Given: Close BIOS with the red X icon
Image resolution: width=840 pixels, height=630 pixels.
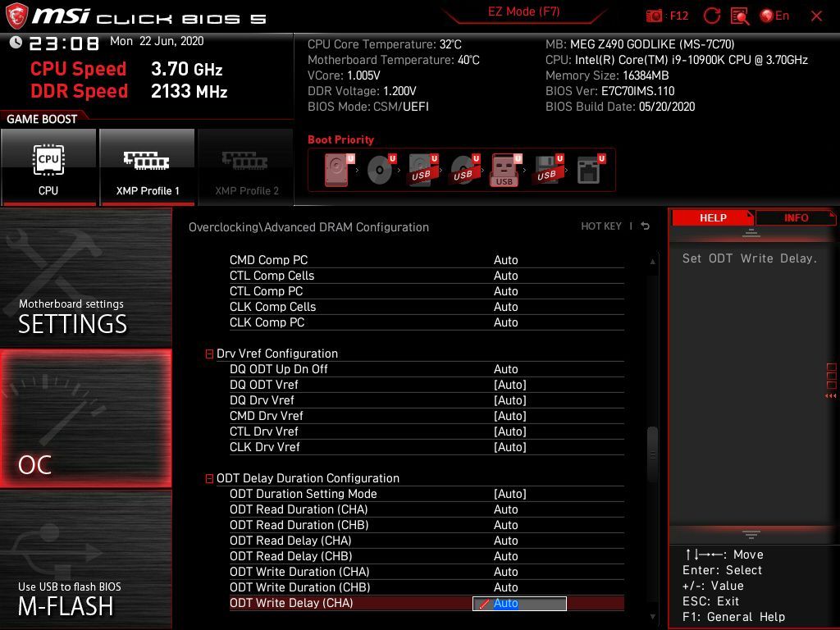Looking at the screenshot, I should pyautogui.click(x=816, y=16).
